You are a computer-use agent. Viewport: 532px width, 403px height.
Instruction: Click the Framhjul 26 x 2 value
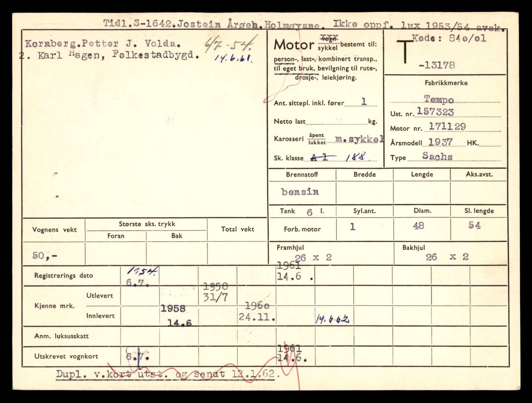pyautogui.click(x=313, y=257)
